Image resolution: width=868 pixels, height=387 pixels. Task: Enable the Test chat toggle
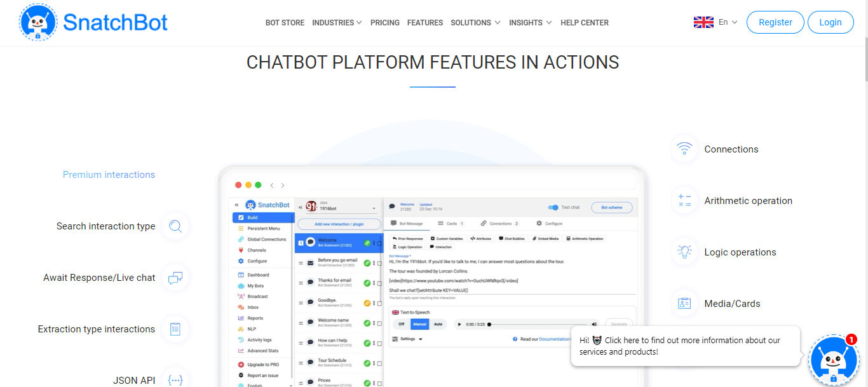pos(552,207)
